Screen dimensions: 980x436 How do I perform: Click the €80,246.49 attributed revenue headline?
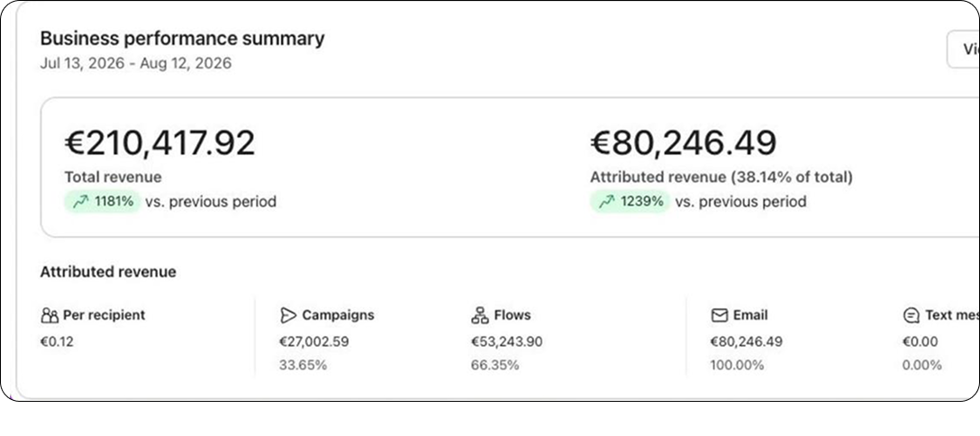tap(683, 143)
